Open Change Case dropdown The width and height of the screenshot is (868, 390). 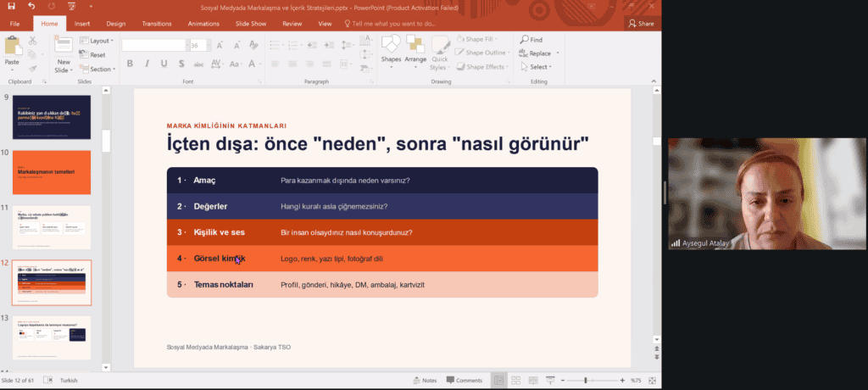point(236,64)
